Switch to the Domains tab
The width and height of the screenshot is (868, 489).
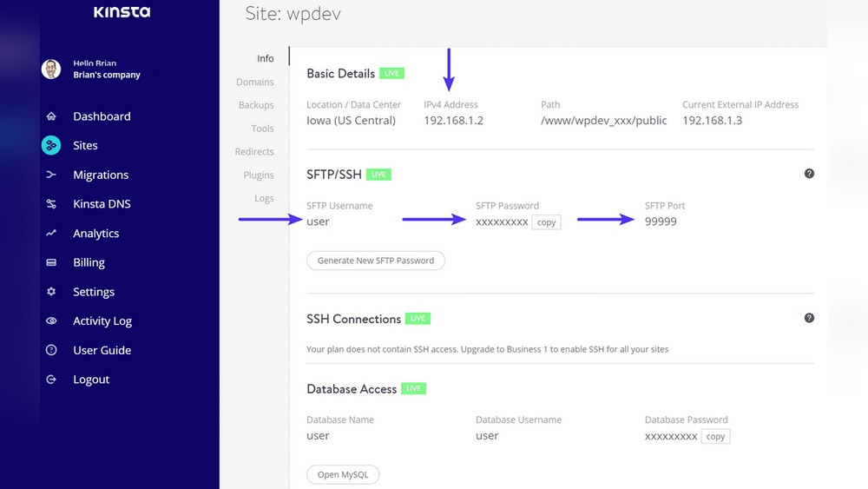[x=254, y=82]
